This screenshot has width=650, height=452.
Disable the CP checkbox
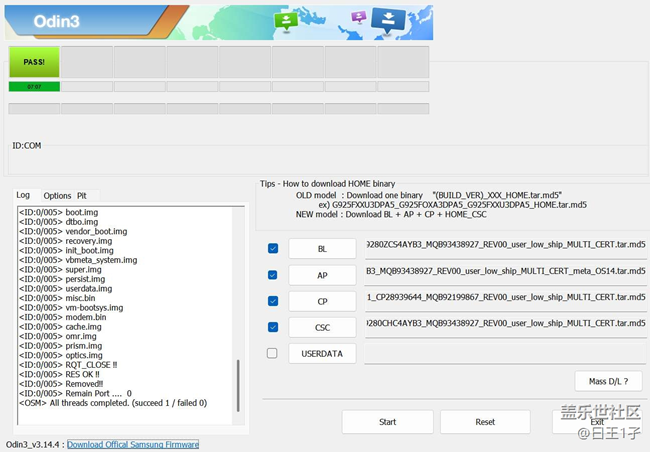pyautogui.click(x=273, y=300)
